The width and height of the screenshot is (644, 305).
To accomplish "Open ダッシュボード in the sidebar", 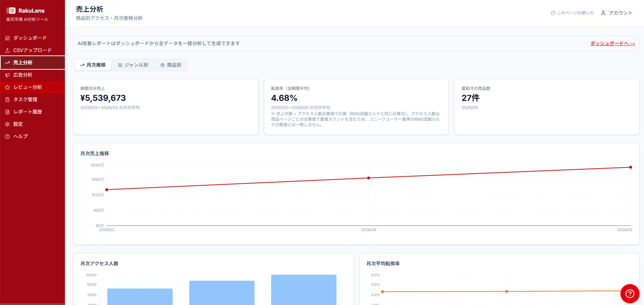I will [33, 38].
